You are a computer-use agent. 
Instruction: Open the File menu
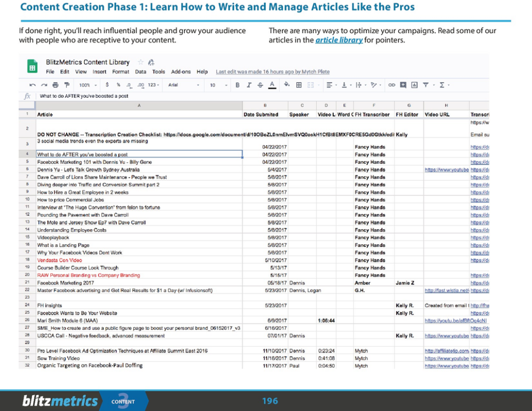click(50, 72)
